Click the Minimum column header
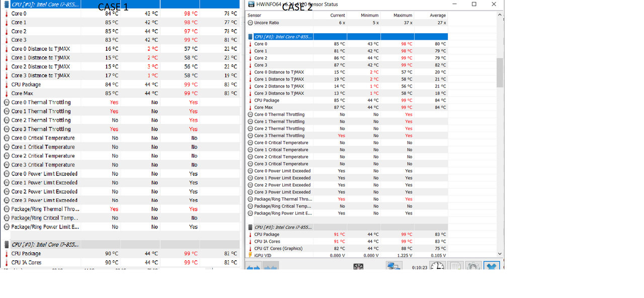Image resolution: width=644 pixels, height=298 pixels. click(x=364, y=16)
